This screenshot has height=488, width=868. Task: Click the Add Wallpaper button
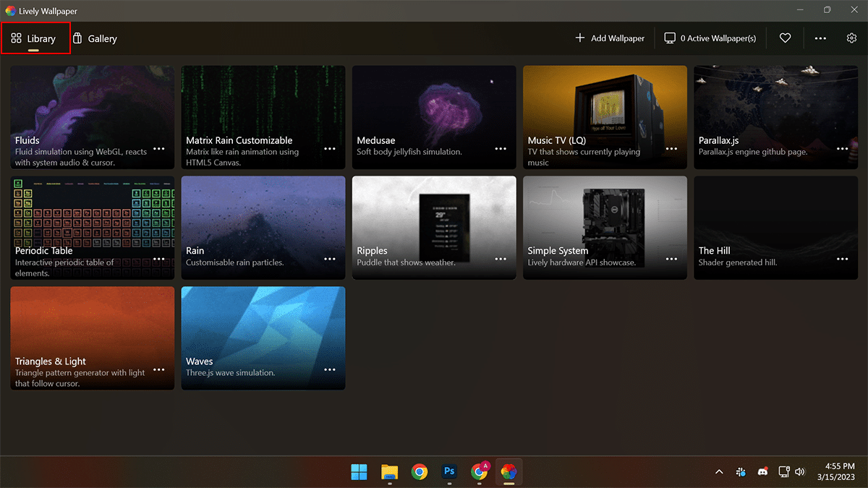(610, 38)
